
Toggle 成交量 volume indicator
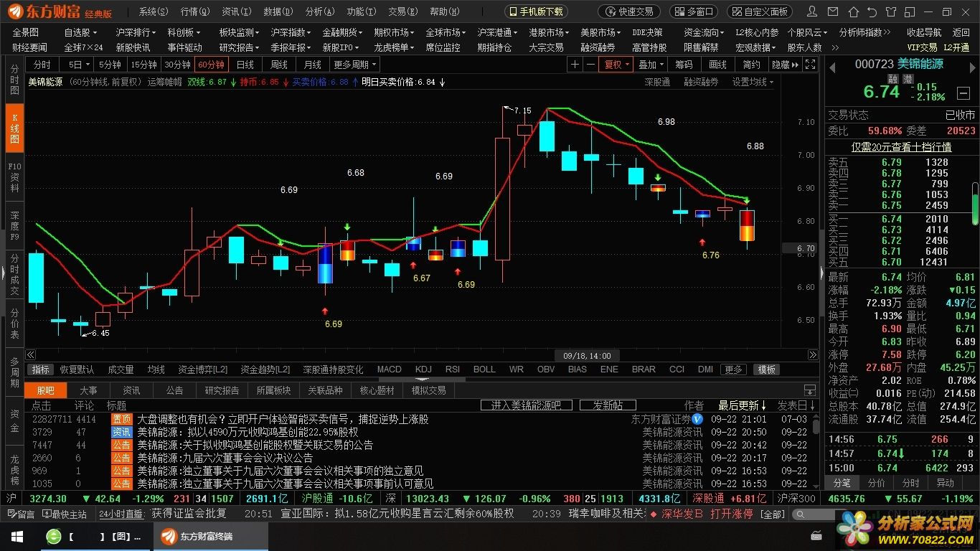click(121, 369)
